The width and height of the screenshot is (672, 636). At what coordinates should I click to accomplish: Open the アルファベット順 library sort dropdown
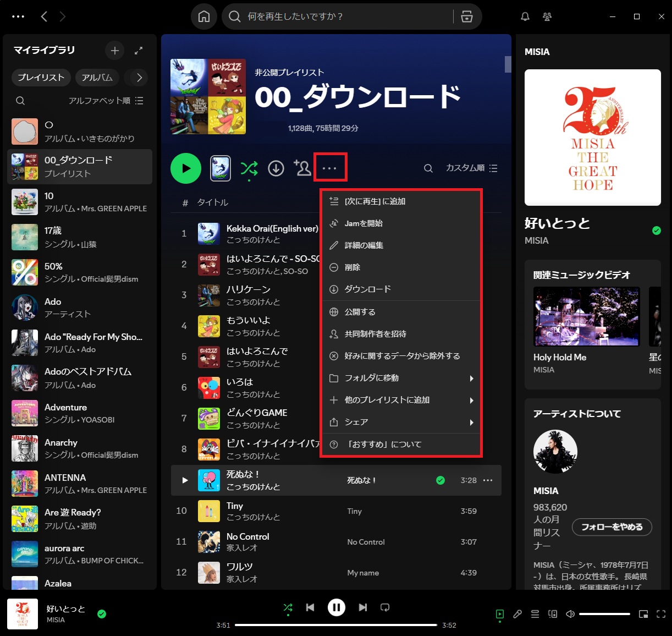(106, 101)
